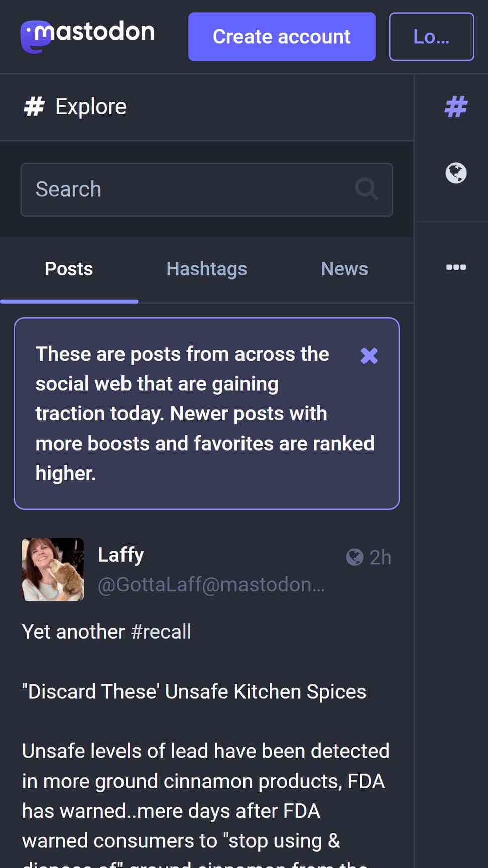
Task: Click the public visibility globe on Laffy's post
Action: [355, 557]
